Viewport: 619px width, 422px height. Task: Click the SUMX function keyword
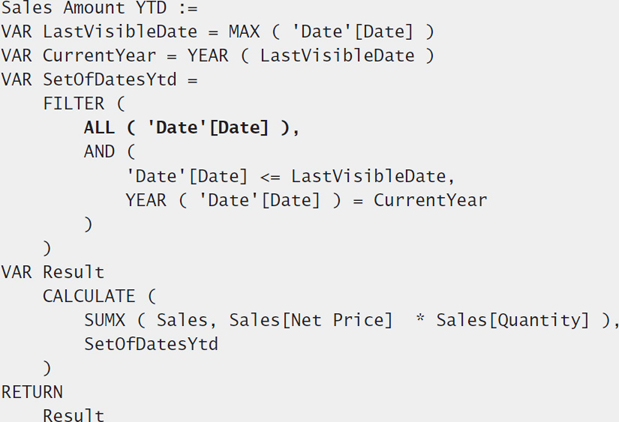(104, 321)
